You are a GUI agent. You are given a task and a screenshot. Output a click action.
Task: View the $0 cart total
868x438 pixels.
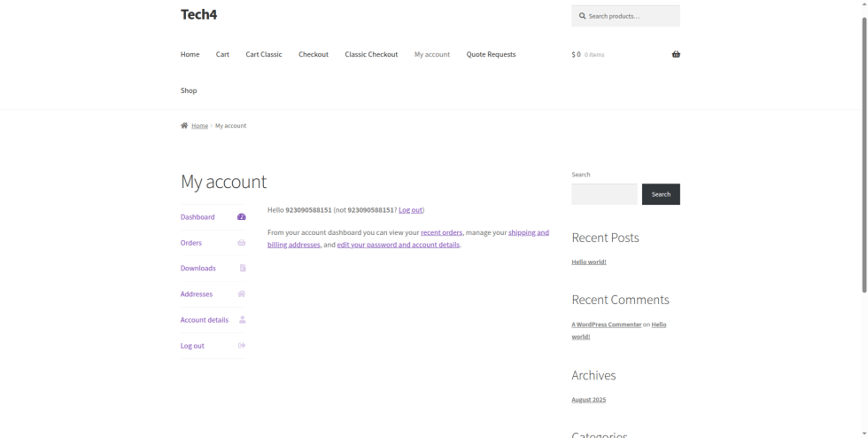[x=577, y=54]
